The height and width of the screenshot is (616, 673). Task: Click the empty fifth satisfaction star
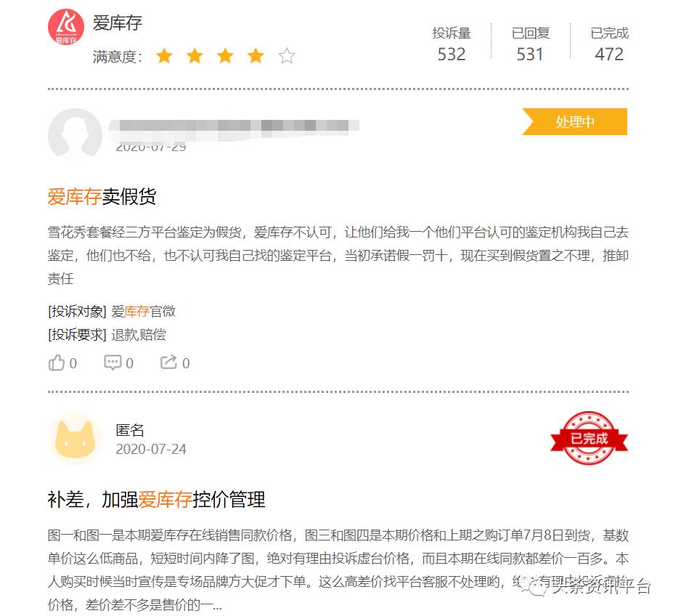(x=287, y=56)
